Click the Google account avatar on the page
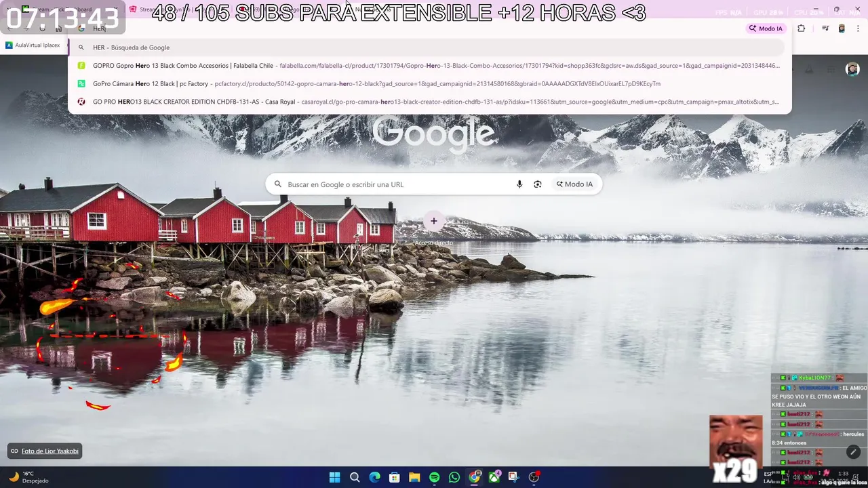The width and height of the screenshot is (868, 488). click(852, 69)
